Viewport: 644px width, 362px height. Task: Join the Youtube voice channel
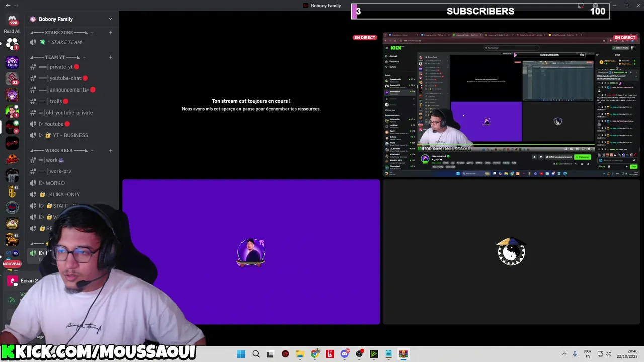[x=71, y=124]
